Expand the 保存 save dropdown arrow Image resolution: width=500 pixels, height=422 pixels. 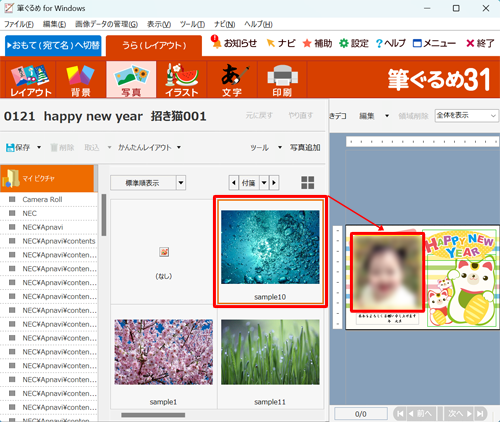39,147
